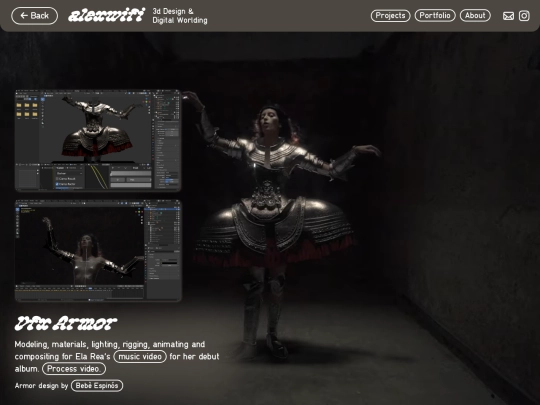Open the alexwifi logo home link
The width and height of the screenshot is (540, 405).
pos(106,15)
